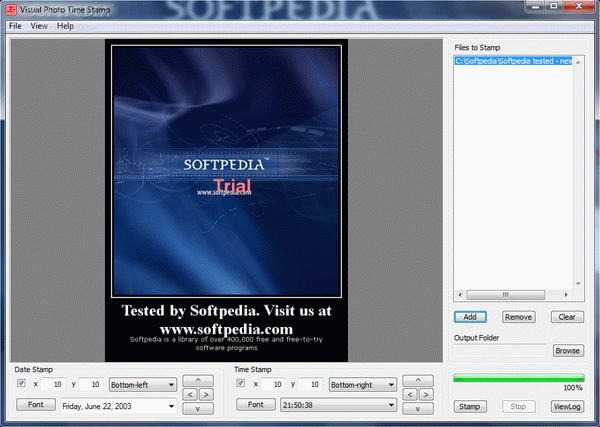Click the Add files button

[469, 317]
